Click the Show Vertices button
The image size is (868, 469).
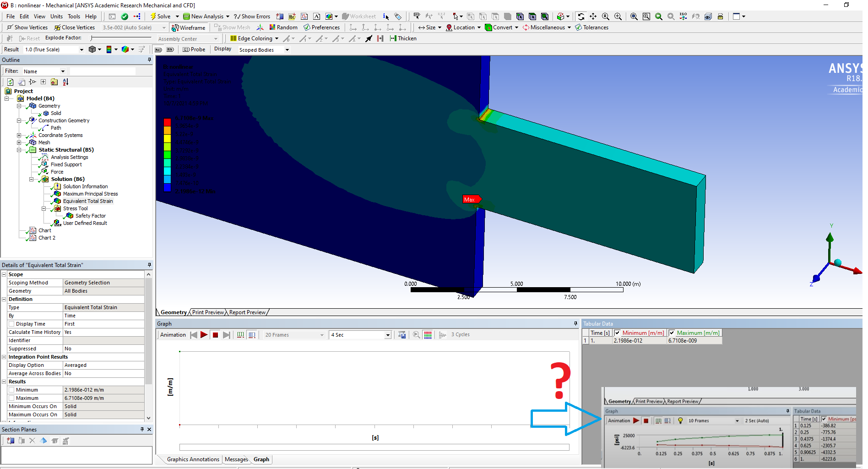[27, 27]
